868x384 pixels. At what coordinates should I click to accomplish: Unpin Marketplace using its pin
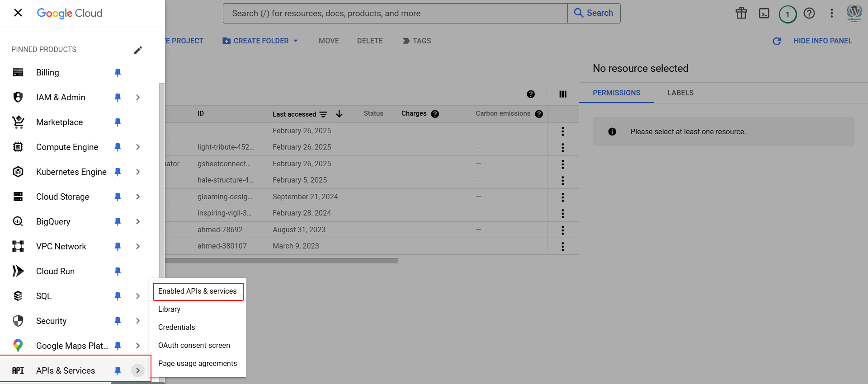point(118,122)
